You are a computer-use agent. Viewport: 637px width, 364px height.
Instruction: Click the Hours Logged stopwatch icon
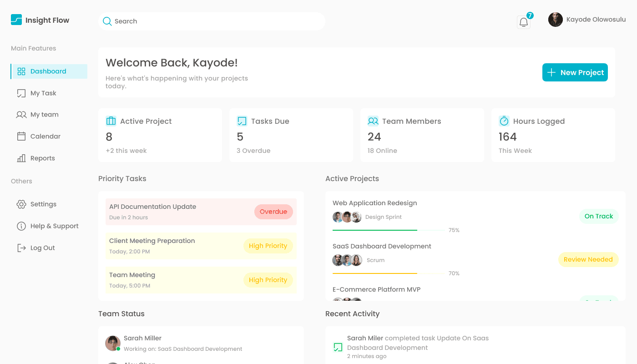point(504,121)
